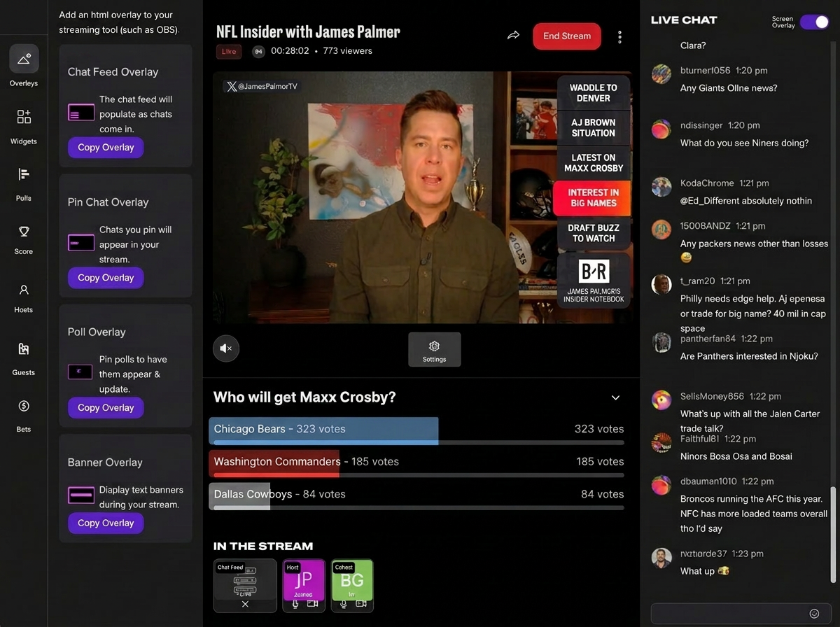Click bturner1056's chat avatar

pos(661,73)
